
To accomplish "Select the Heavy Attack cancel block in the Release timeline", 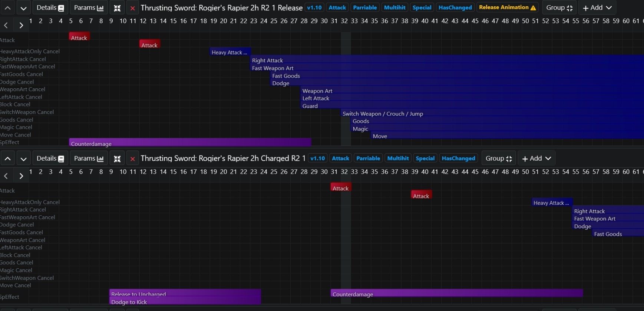I will [230, 52].
